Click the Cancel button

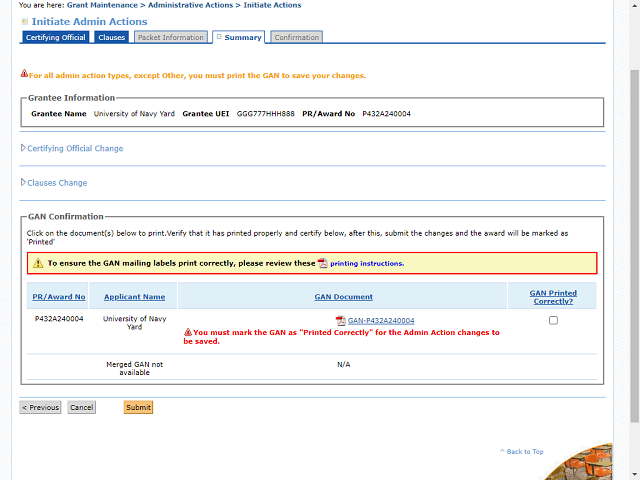(82, 407)
